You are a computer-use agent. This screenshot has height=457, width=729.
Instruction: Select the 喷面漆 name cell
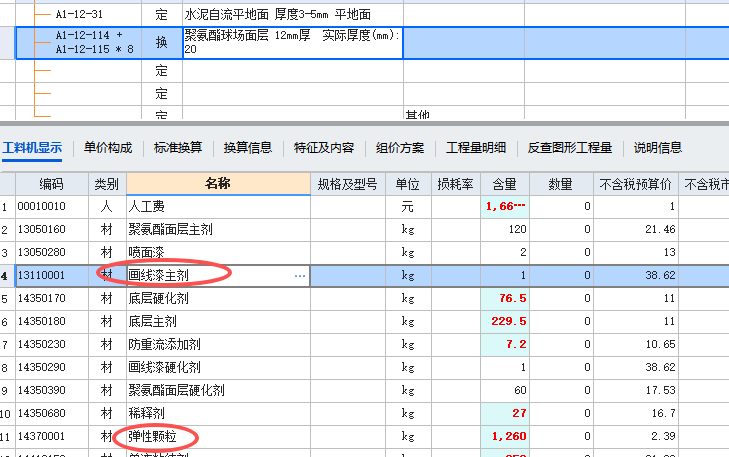click(x=218, y=252)
